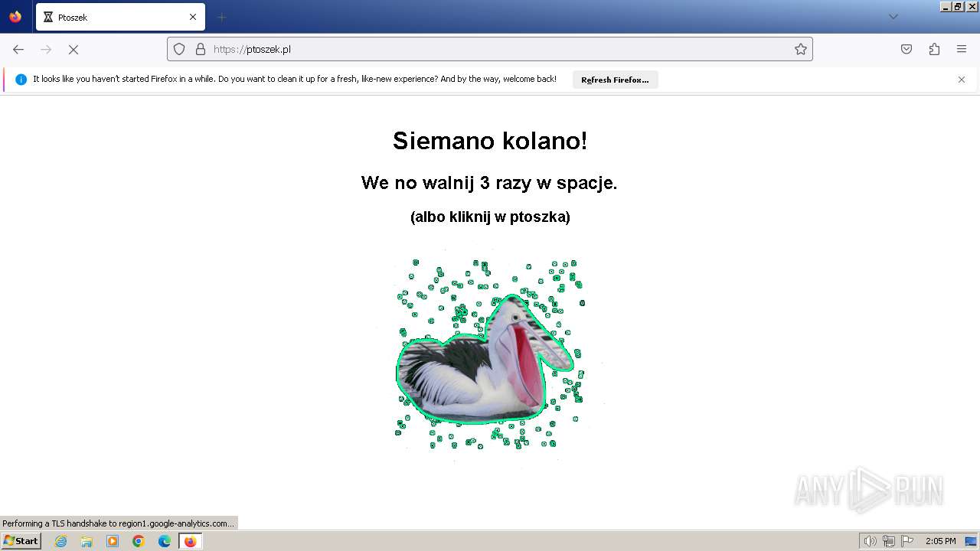Screen dimensions: 980x551
Task: Launch Google Chrome from taskbar
Action: (x=139, y=541)
